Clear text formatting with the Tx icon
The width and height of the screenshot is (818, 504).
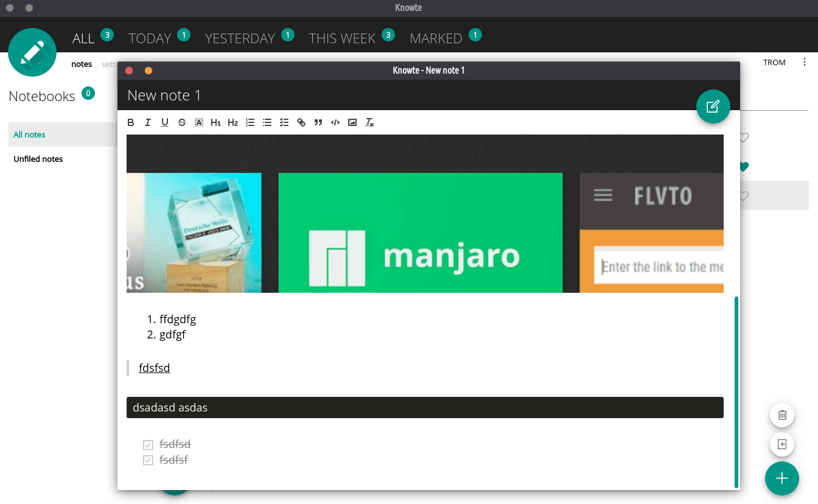coord(369,122)
